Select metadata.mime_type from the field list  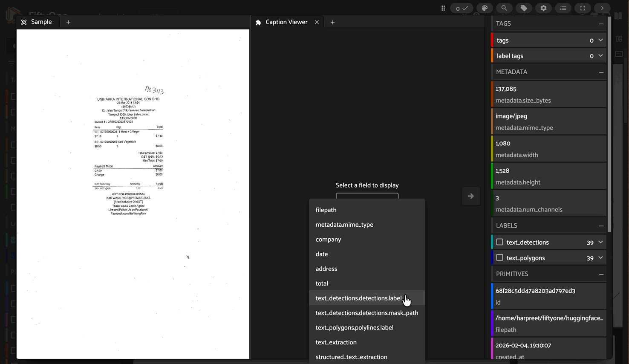pos(367,225)
